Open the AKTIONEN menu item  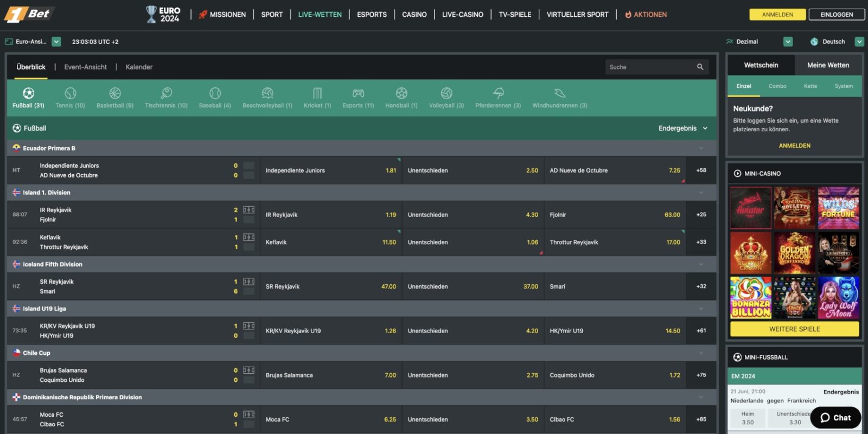pos(646,15)
